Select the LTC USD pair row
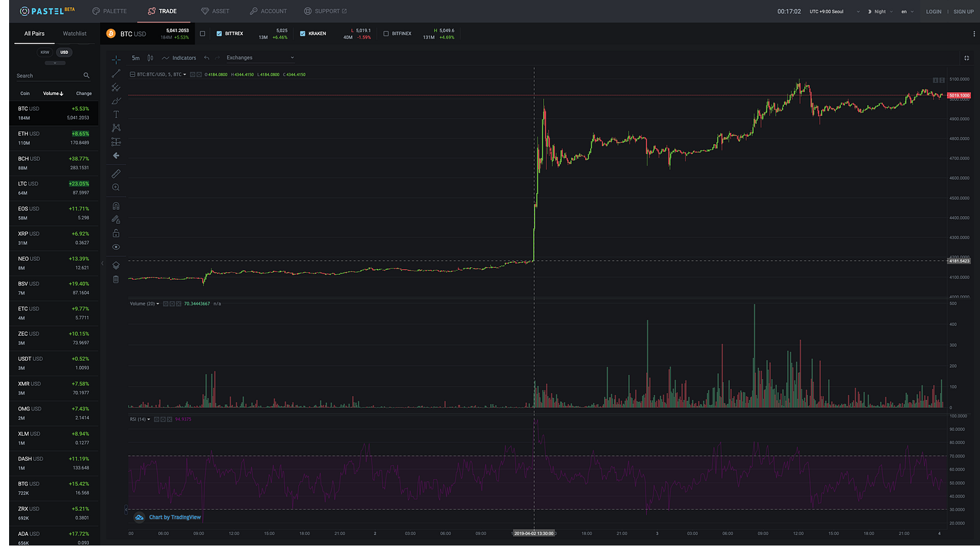The image size is (980, 556). (x=54, y=188)
